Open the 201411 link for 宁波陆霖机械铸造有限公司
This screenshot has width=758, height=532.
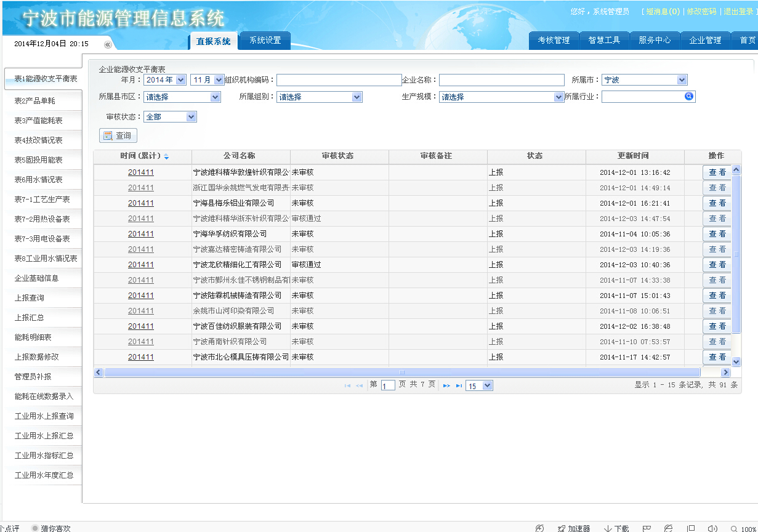(x=141, y=296)
